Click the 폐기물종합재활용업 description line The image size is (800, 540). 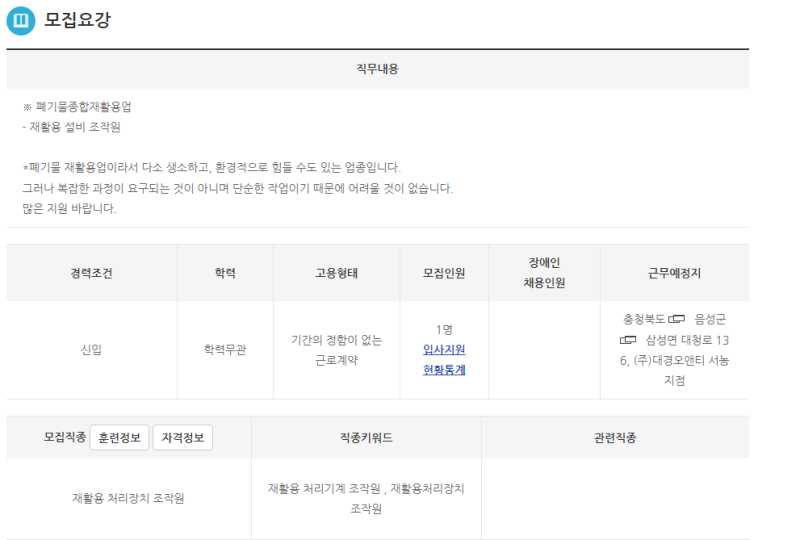[x=84, y=106]
